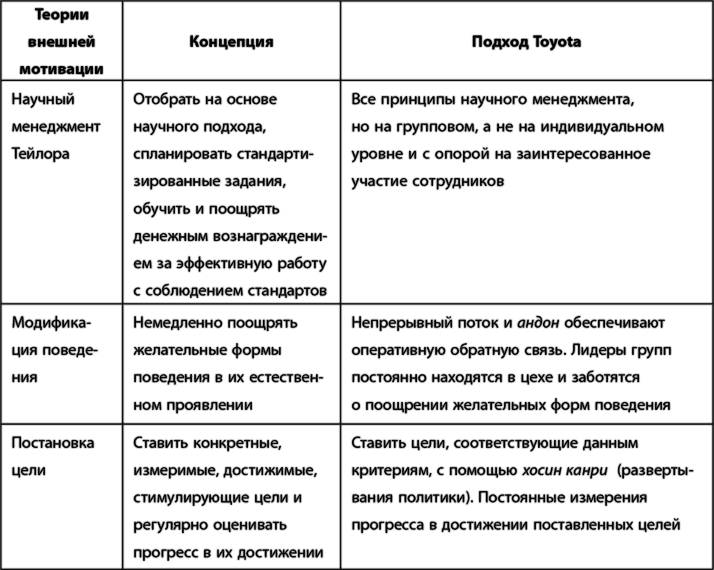Click 'Все принципы научного менеджмента,' text
714x570 pixels.
tap(493, 100)
